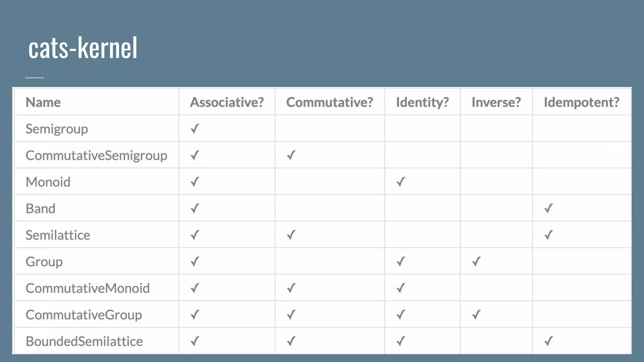Image resolution: width=644 pixels, height=362 pixels.
Task: Click the Inverse? column header
Action: coord(496,102)
